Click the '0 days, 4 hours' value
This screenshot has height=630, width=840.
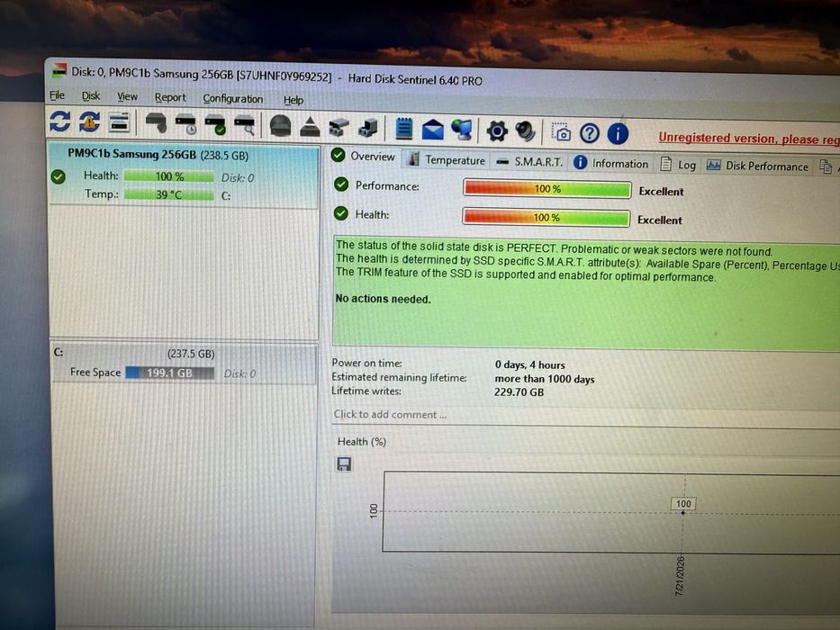point(529,364)
